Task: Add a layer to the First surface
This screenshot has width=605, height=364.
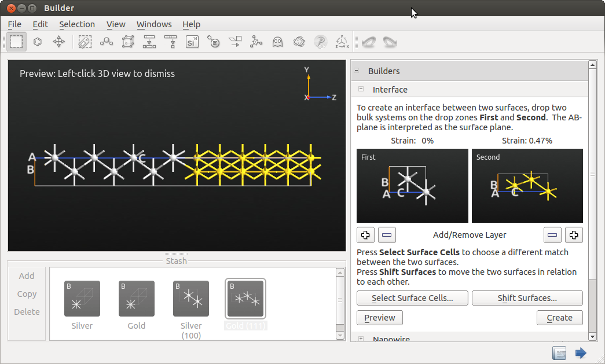Action: pos(365,235)
